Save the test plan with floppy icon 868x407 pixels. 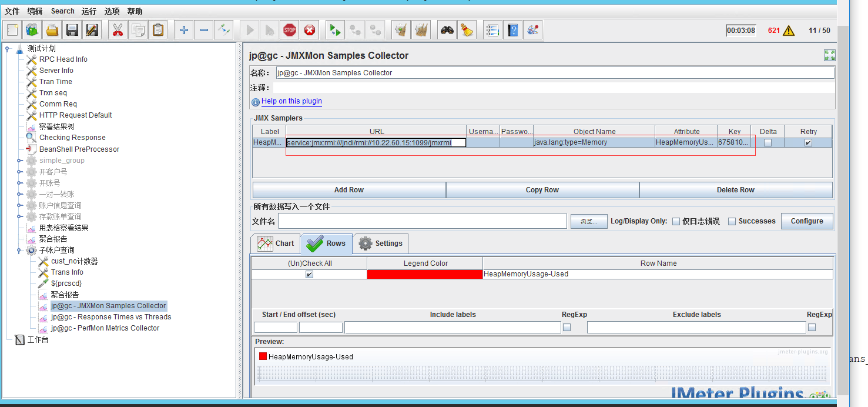(72, 30)
